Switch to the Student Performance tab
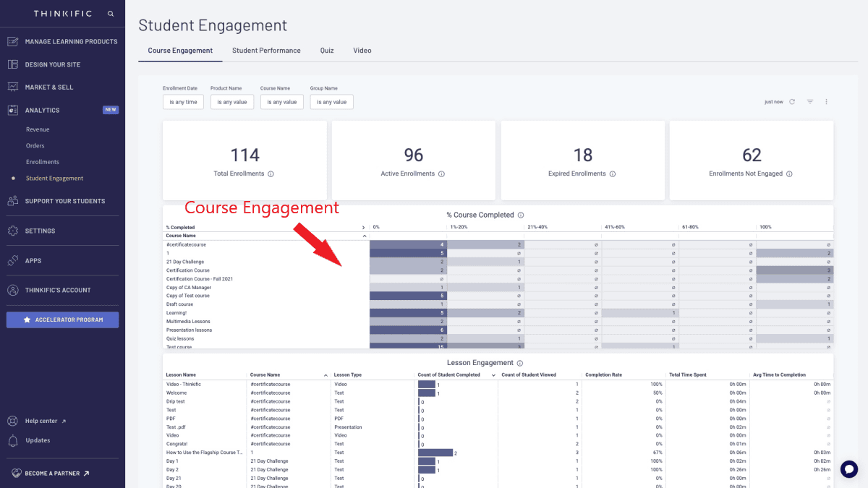This screenshot has width=868, height=488. (x=266, y=51)
